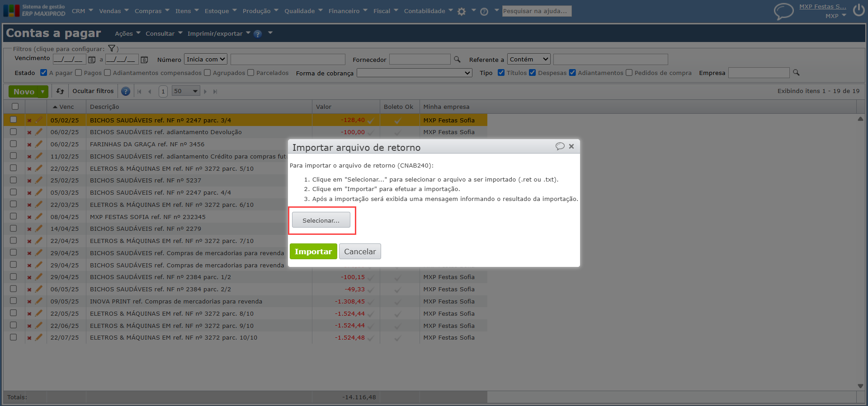Open the settings gear menu

click(x=462, y=11)
